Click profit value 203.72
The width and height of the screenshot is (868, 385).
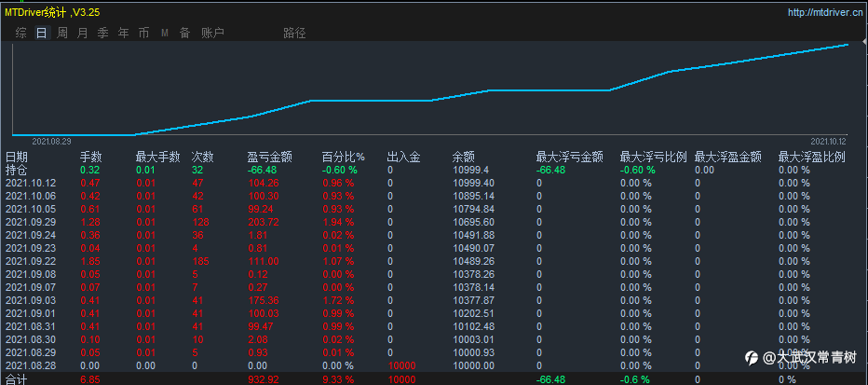[263, 222]
